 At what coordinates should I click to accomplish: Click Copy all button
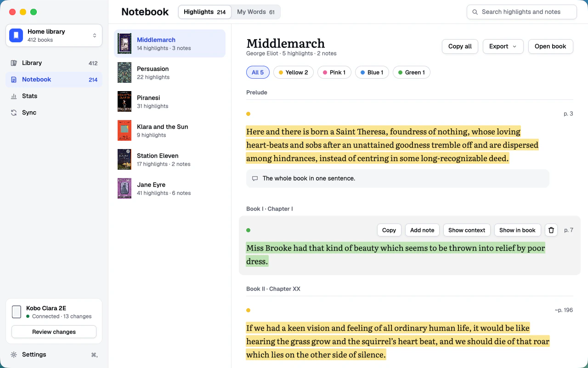(x=460, y=46)
